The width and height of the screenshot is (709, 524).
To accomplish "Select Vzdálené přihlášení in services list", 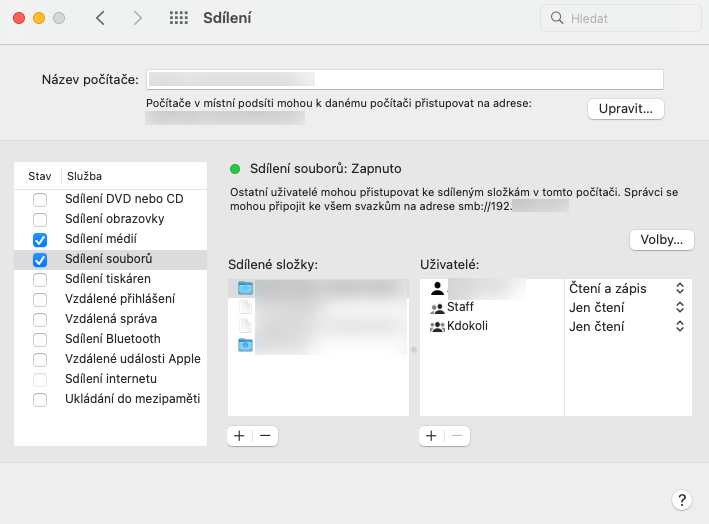I will tap(120, 299).
